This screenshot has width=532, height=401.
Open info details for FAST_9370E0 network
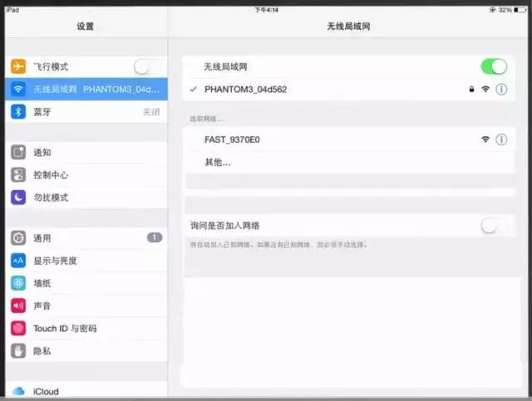[x=501, y=139]
